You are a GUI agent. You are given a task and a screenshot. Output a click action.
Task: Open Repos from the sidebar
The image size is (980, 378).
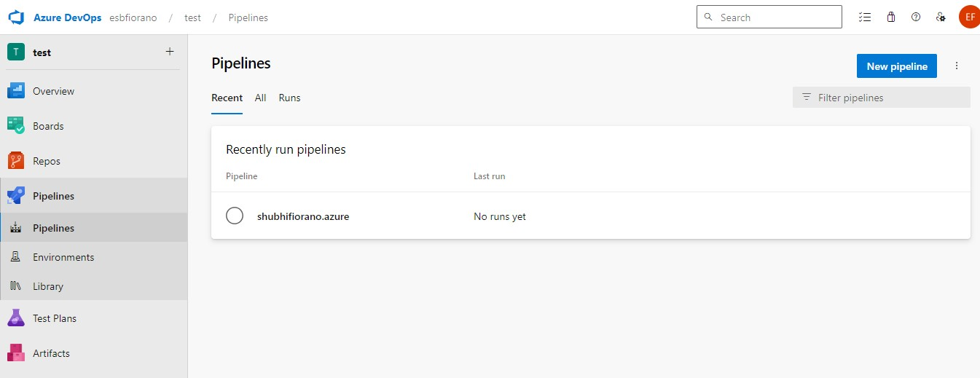[x=46, y=161]
